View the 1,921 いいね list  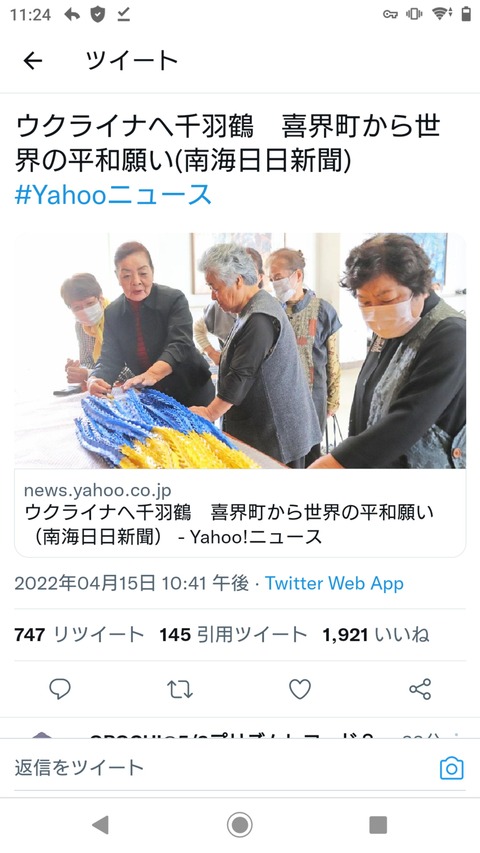pyautogui.click(x=376, y=634)
